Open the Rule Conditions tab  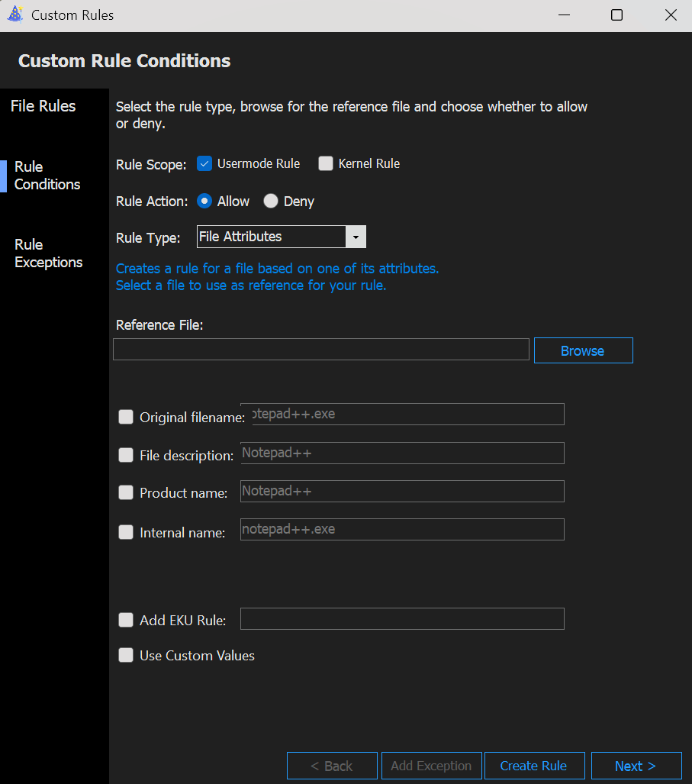pyautogui.click(x=47, y=176)
